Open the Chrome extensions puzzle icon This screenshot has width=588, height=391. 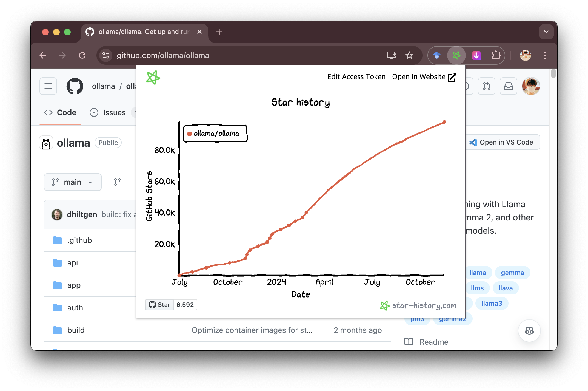tap(496, 56)
